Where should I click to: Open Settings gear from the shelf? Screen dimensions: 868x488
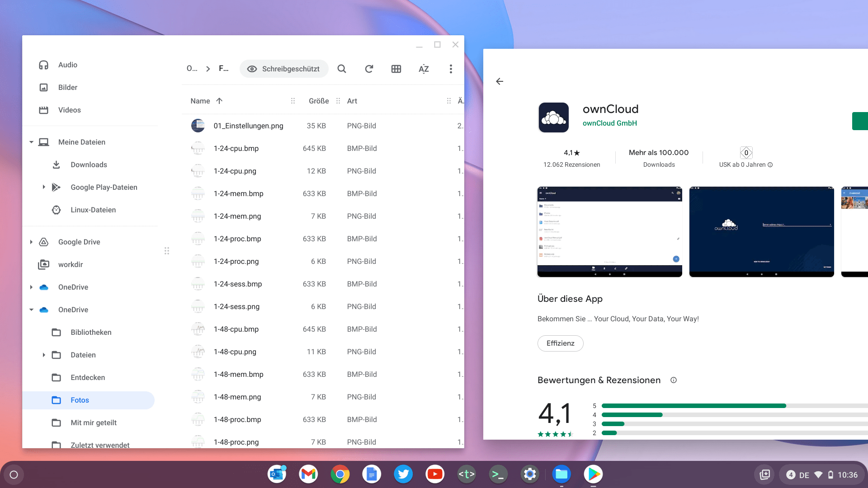pos(530,474)
